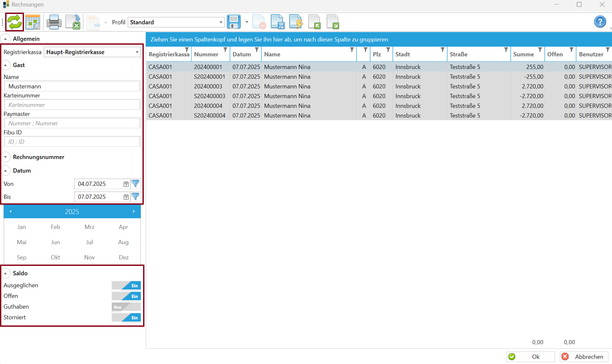Click the document with down-right arrow icon
This screenshot has width=612, height=364.
pos(333,22)
